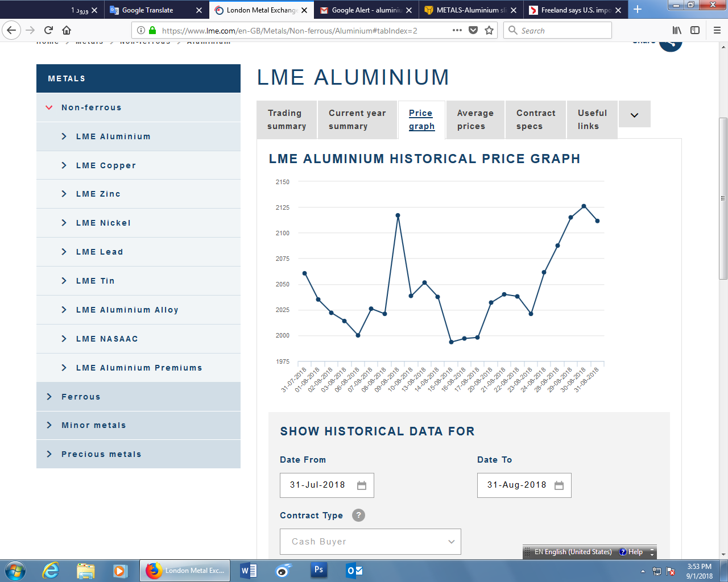Viewport: 728px width, 582px height.
Task: Open the Date To calendar picker
Action: pos(559,485)
